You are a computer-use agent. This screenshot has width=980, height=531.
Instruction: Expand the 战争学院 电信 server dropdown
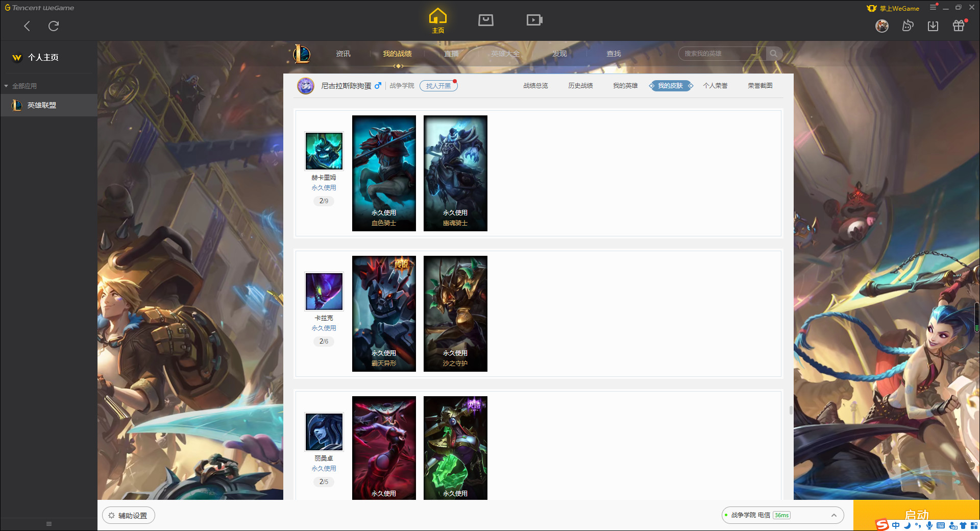(x=782, y=515)
